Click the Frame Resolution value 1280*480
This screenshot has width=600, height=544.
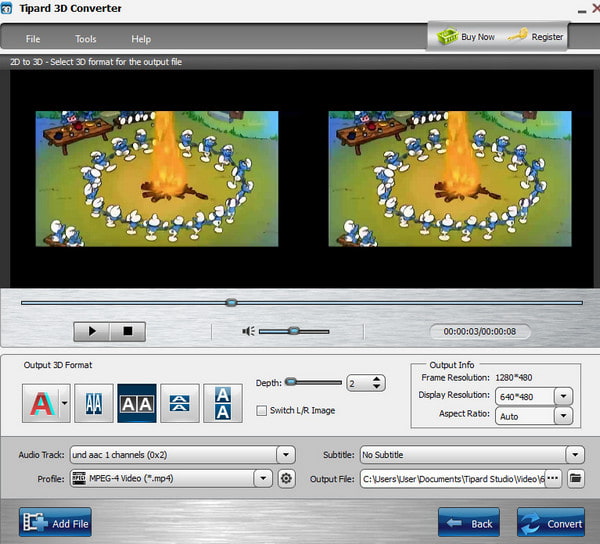(x=514, y=378)
